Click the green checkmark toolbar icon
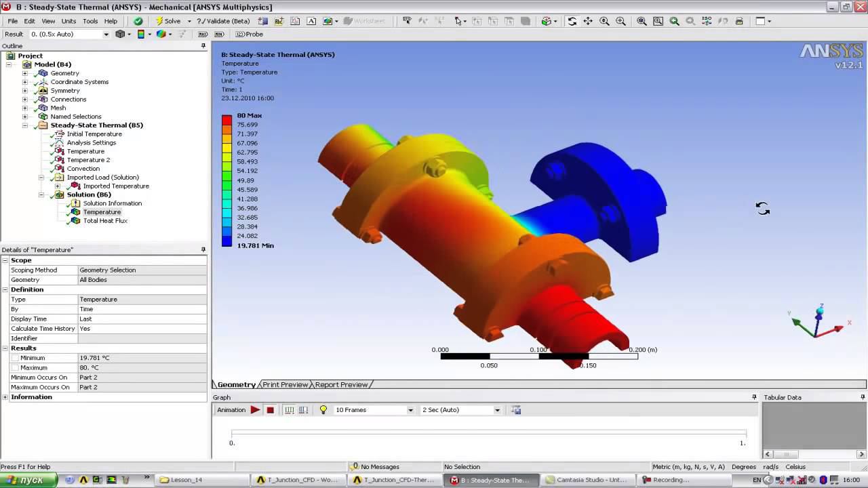The image size is (868, 488). (x=138, y=21)
